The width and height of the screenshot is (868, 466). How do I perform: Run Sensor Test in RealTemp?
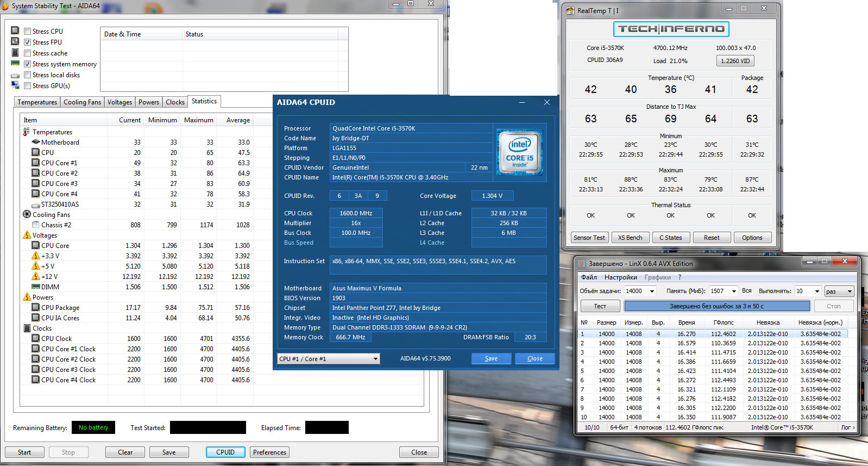pyautogui.click(x=589, y=238)
